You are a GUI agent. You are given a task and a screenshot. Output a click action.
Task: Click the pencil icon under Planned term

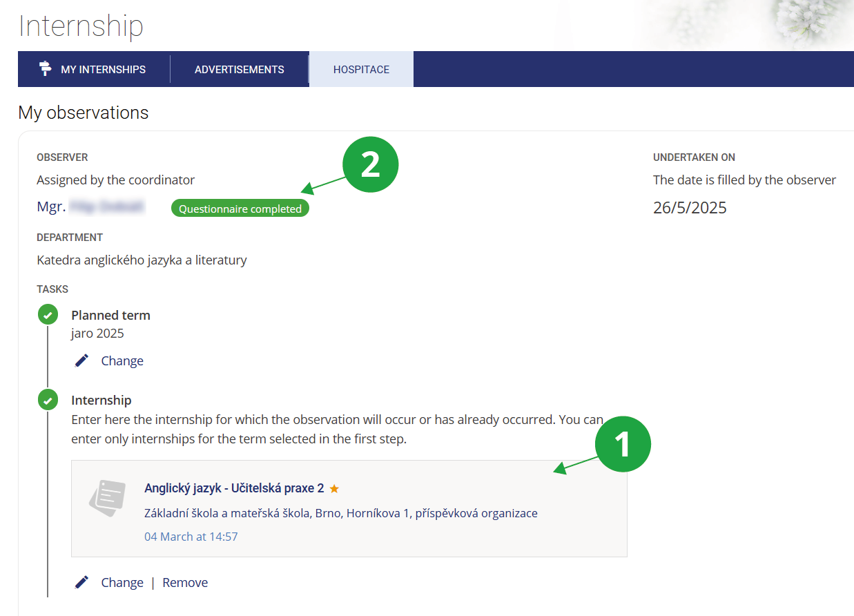tap(81, 360)
